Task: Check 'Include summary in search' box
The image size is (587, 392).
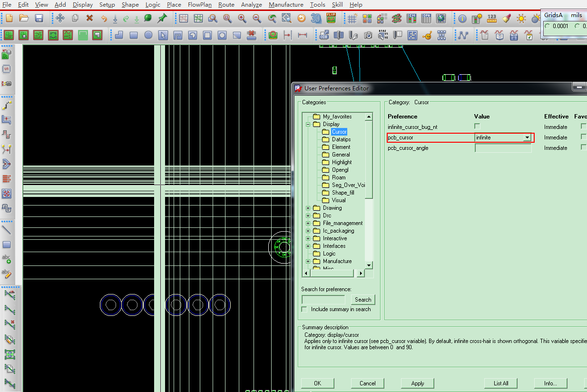Action: pos(304,309)
